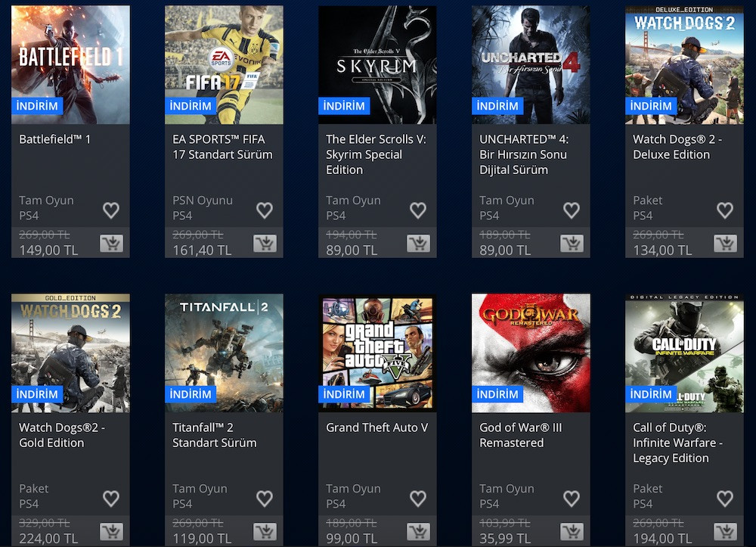
Task: Favorite Watch Dogs 2 Gold Edition heart
Action: [x=111, y=499]
